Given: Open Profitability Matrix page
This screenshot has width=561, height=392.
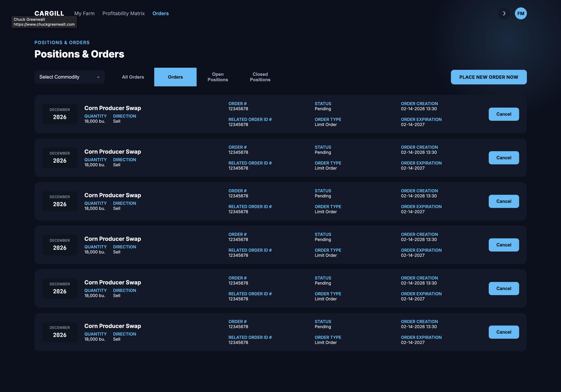Looking at the screenshot, I should point(123,13).
